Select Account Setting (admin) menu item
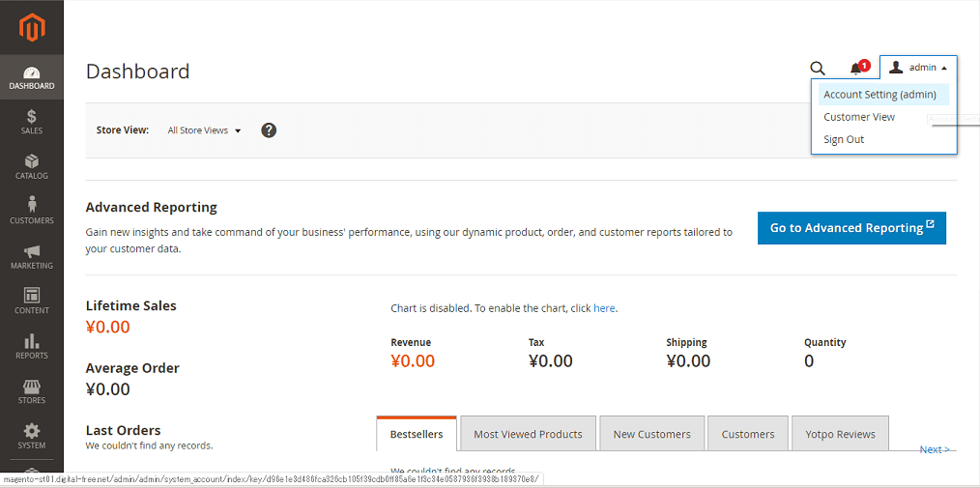 883,95
